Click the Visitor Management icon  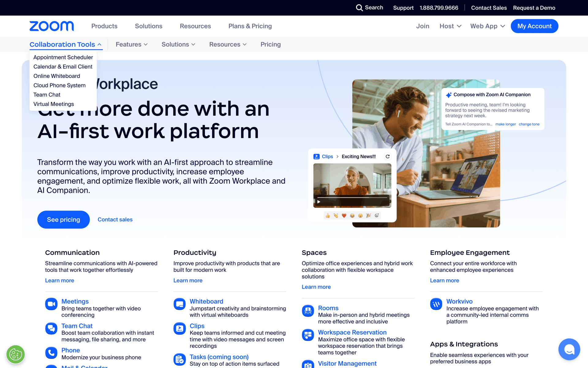pyautogui.click(x=308, y=364)
